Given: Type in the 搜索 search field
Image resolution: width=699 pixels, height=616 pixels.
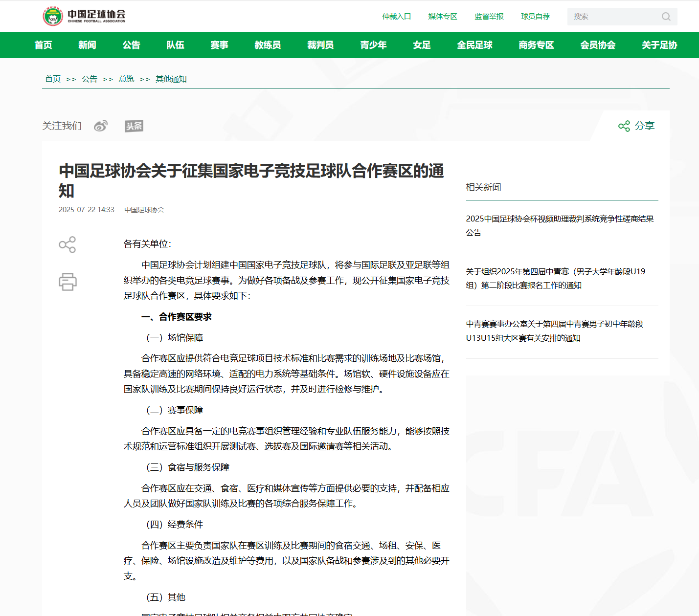Looking at the screenshot, I should [x=614, y=17].
